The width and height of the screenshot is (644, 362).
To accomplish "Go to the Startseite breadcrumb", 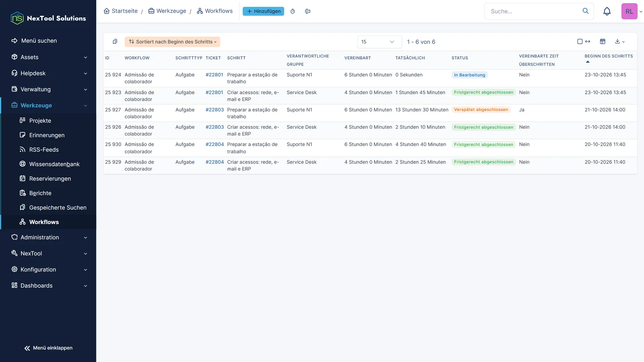I will 120,11.
